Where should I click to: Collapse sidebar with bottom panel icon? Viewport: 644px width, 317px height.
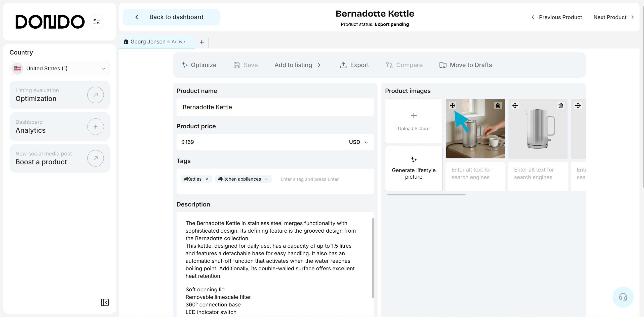tap(105, 302)
